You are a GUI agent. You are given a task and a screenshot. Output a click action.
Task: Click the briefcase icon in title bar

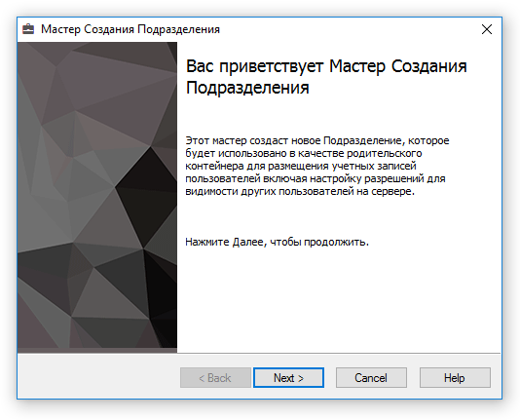click(x=28, y=29)
